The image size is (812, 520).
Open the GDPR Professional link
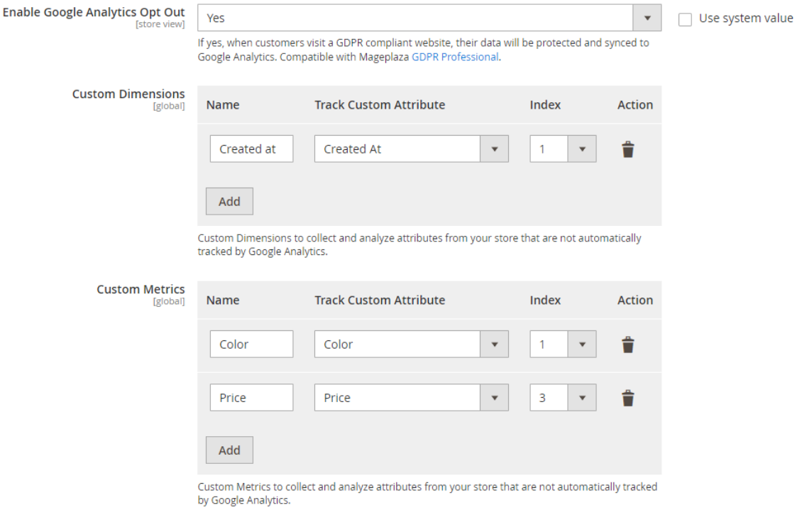click(455, 57)
